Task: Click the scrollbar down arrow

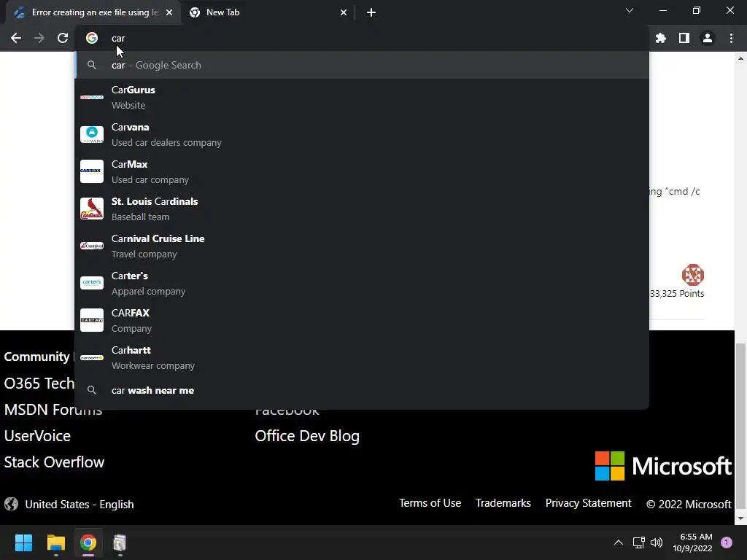Action: coord(740,518)
